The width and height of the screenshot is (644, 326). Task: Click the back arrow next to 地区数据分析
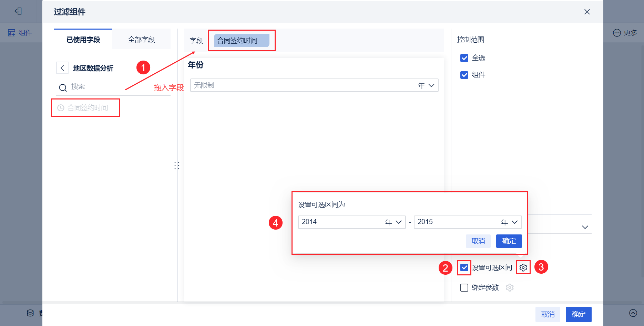(x=62, y=68)
